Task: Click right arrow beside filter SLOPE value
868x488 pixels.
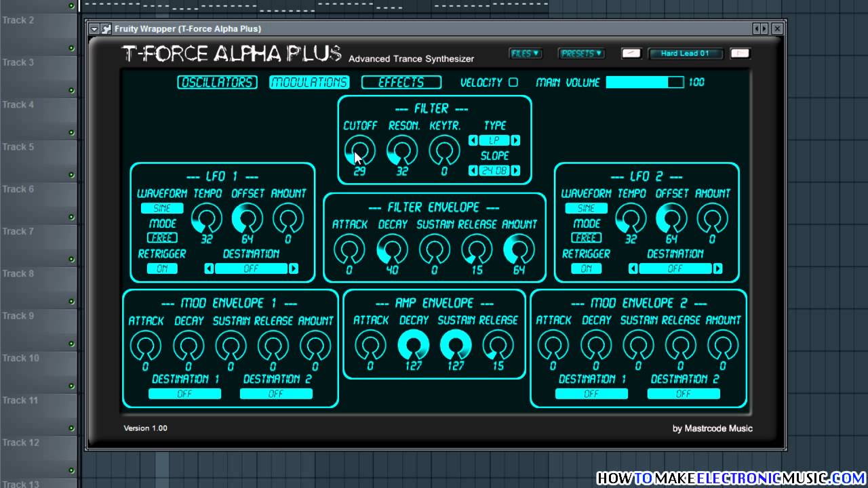Action: 515,171
